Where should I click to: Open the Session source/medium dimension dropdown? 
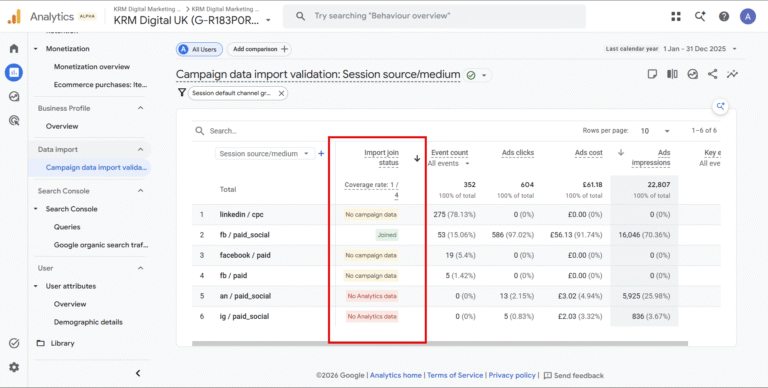265,153
